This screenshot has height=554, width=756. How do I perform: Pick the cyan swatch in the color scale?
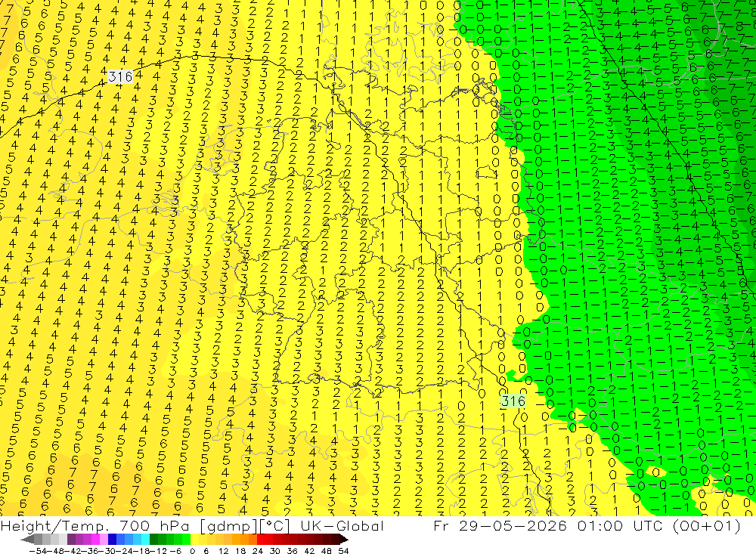[145, 540]
